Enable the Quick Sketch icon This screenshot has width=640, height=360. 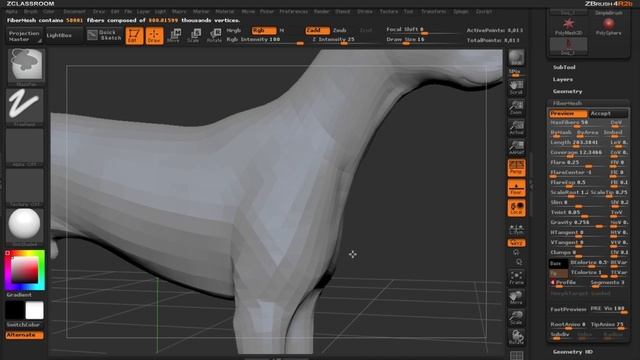(104, 36)
